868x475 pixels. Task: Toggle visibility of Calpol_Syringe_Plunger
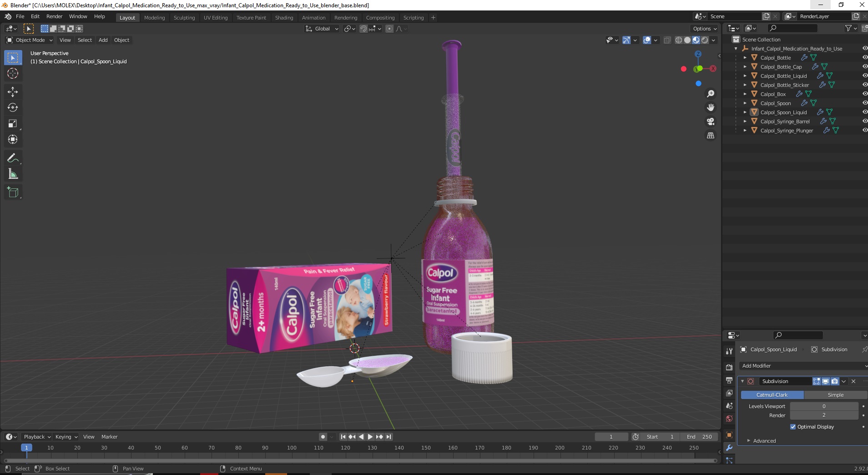point(864,131)
